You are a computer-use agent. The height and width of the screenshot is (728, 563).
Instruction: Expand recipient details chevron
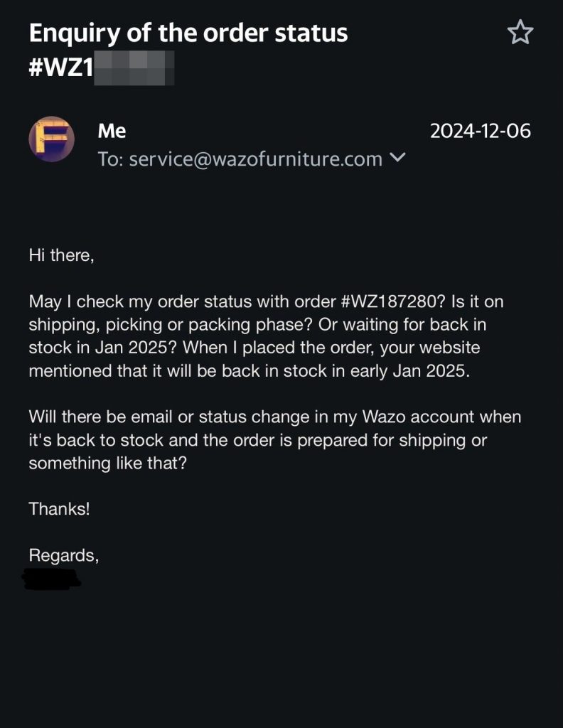399,158
